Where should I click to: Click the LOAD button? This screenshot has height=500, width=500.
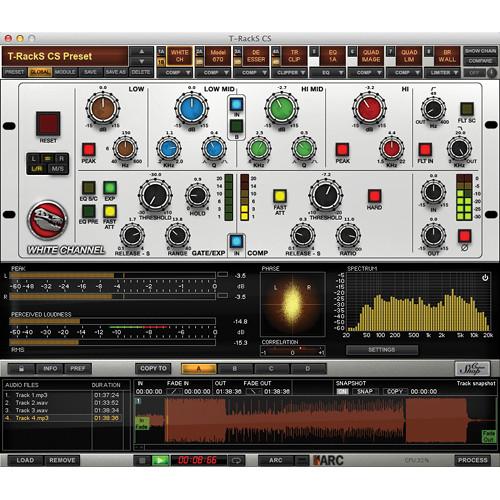pyautogui.click(x=25, y=460)
